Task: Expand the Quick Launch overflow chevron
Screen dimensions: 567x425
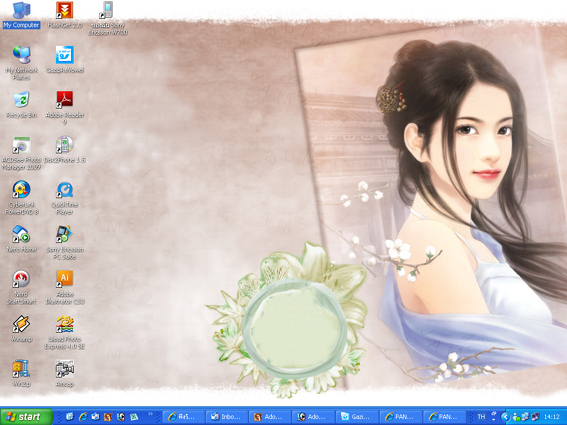Action: pos(150,413)
